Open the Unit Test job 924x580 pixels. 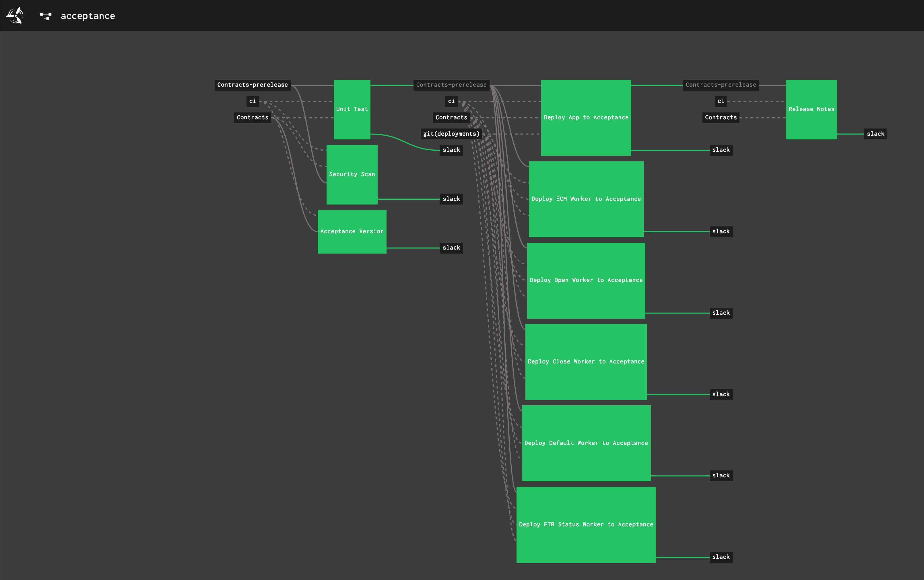(352, 109)
